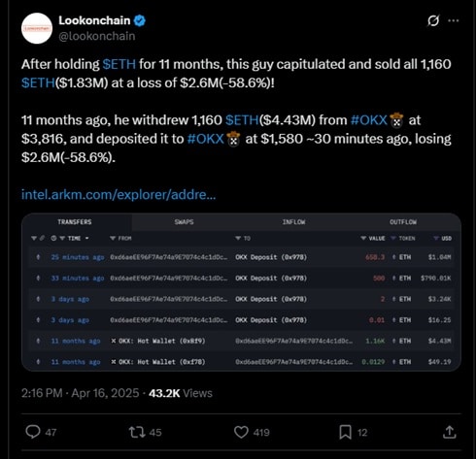Switch to the SWAPS tab

click(184, 222)
